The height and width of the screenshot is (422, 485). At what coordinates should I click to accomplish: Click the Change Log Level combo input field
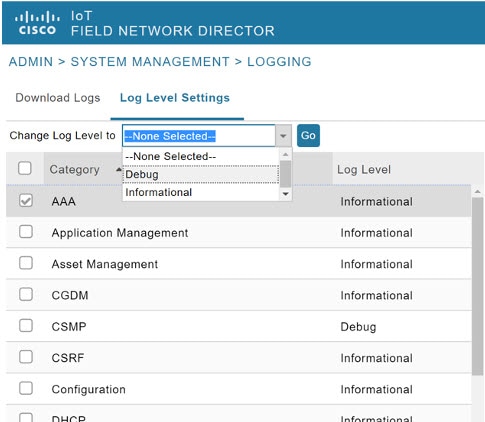[x=199, y=136]
